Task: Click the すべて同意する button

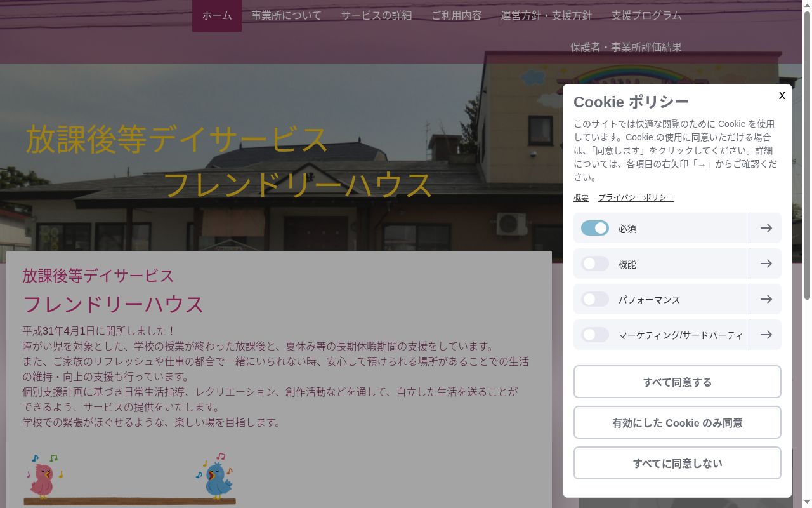Action: (678, 382)
